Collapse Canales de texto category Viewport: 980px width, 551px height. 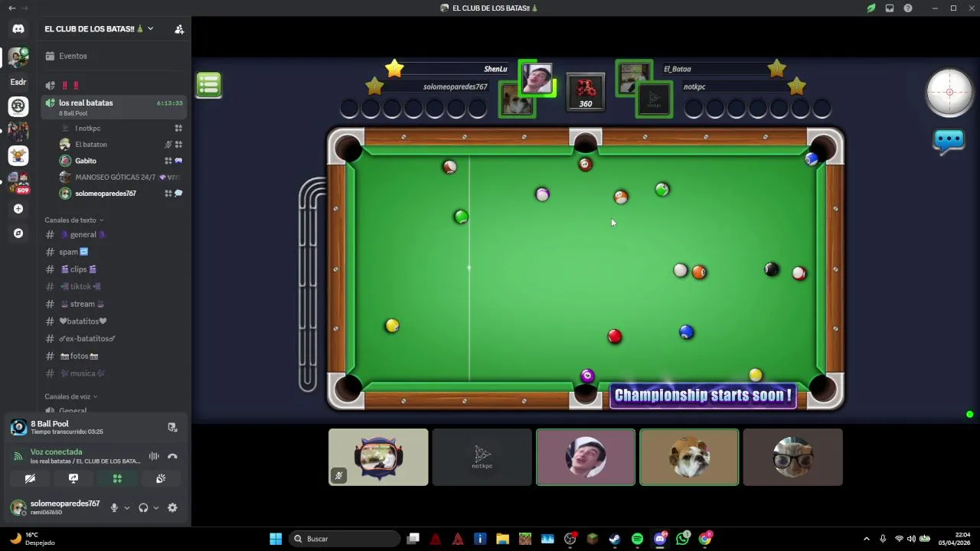click(73, 220)
